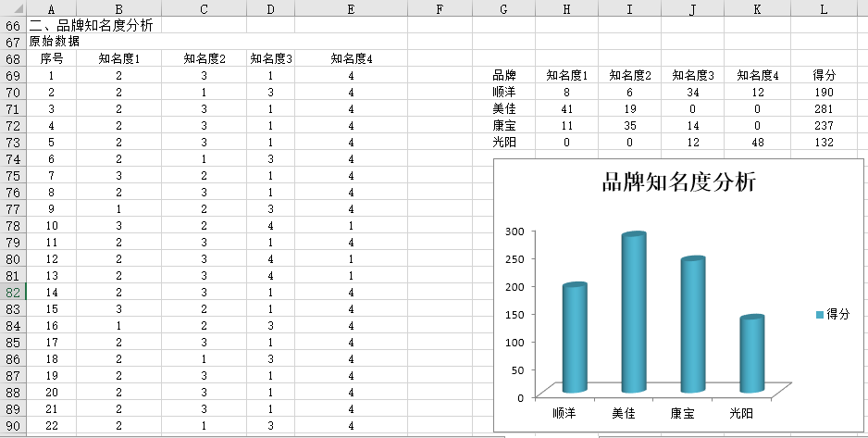Select column header A
868x438 pixels.
click(50, 8)
